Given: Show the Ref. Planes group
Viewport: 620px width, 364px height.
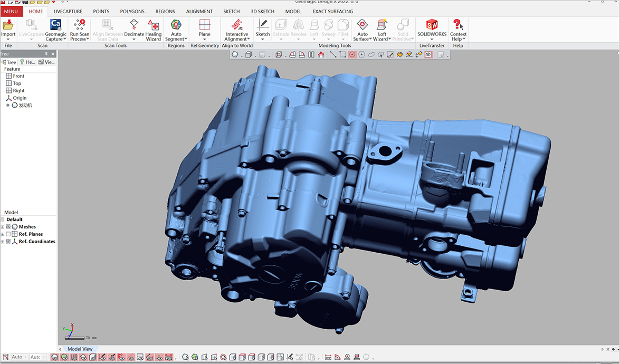Looking at the screenshot, I should click(x=8, y=234).
